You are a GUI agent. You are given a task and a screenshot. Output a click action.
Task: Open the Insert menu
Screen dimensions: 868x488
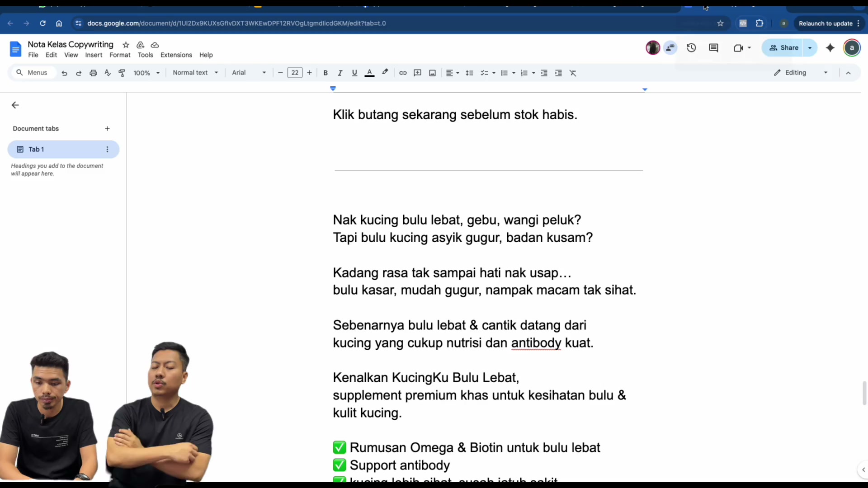(x=94, y=55)
